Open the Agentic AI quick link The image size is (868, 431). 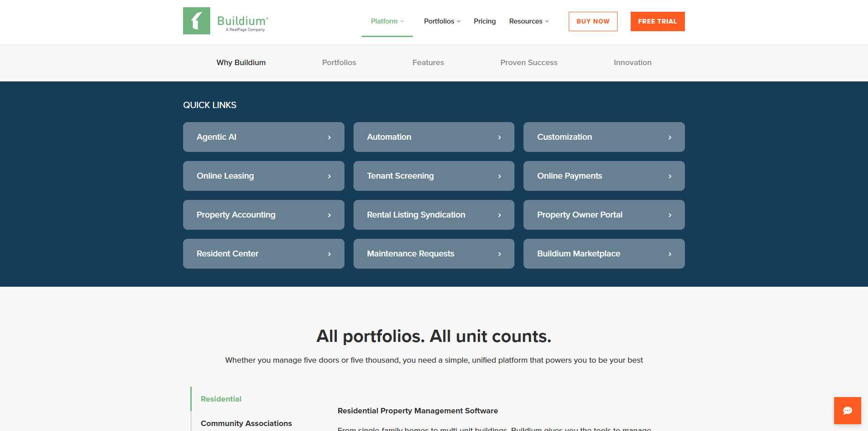coord(264,137)
